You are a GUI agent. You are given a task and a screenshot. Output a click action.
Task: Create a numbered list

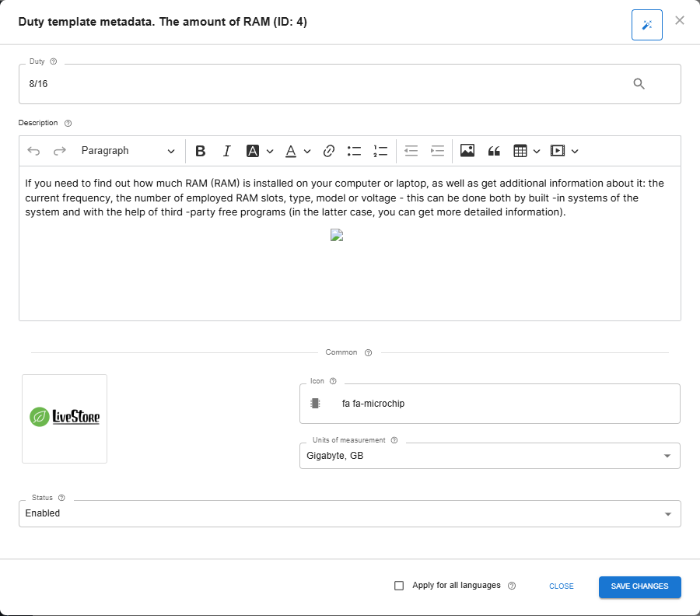click(x=380, y=151)
